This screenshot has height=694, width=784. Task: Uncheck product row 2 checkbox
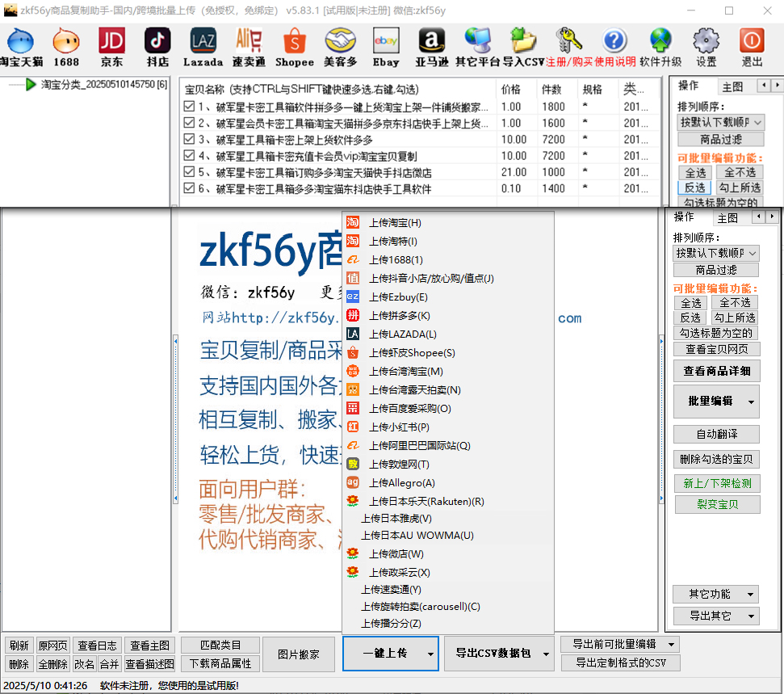click(x=189, y=123)
